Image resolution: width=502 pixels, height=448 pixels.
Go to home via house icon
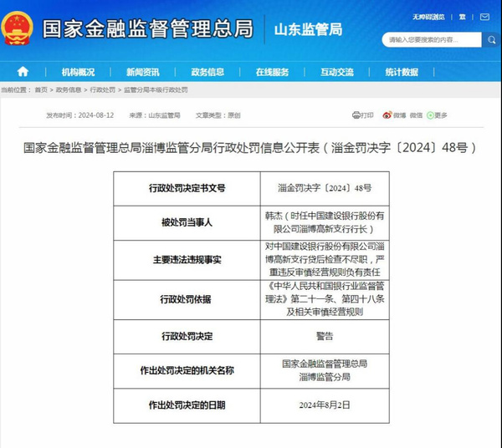(x=23, y=71)
